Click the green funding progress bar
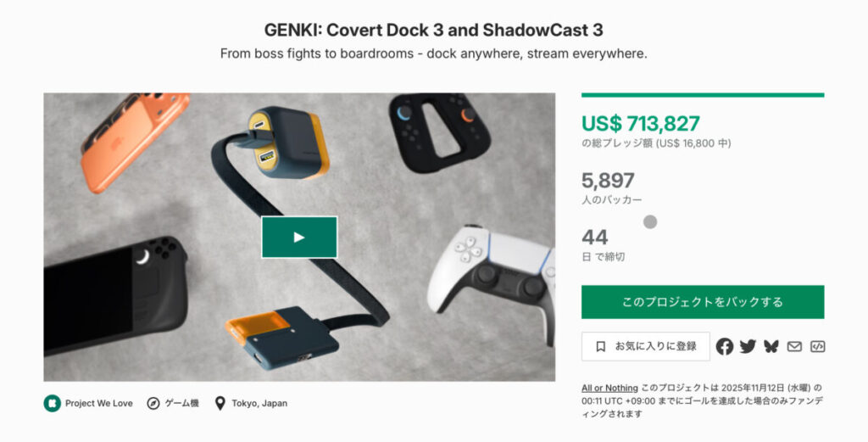Viewport: 868px width, 442px height. click(703, 95)
